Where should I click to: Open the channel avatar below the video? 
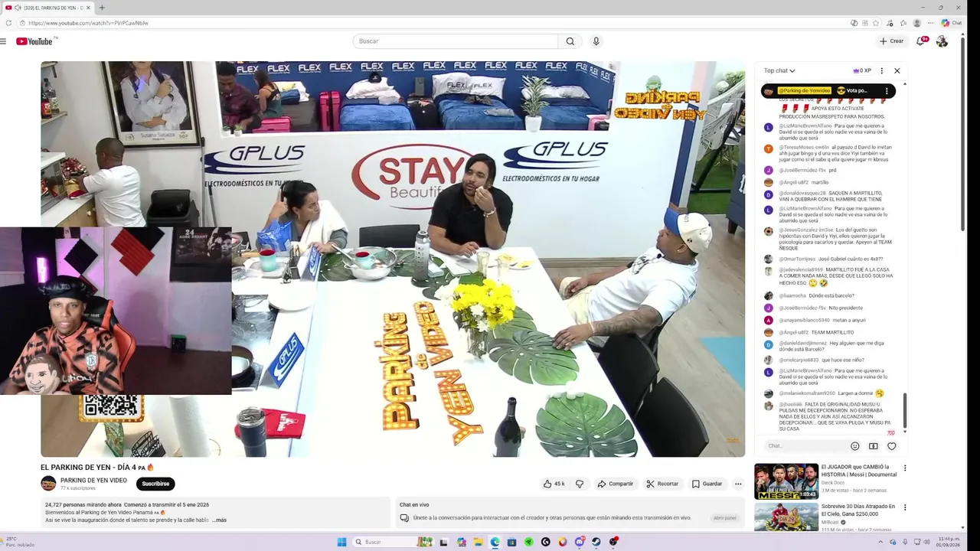(48, 484)
